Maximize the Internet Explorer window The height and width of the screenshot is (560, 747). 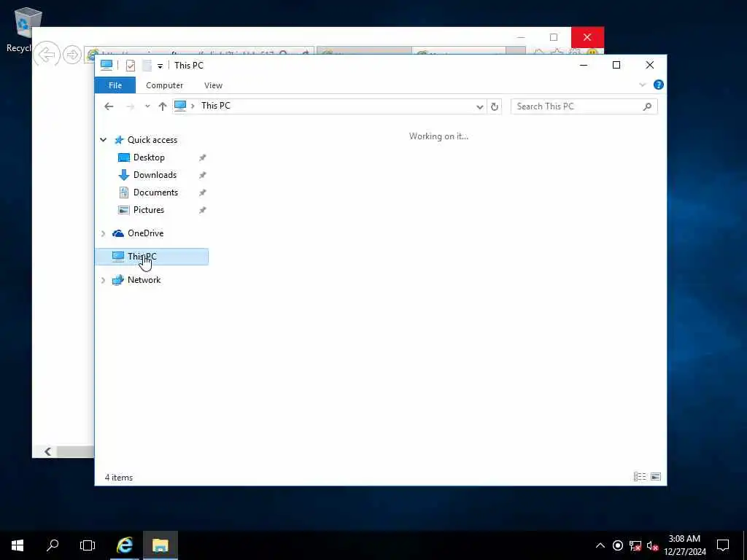tap(554, 37)
